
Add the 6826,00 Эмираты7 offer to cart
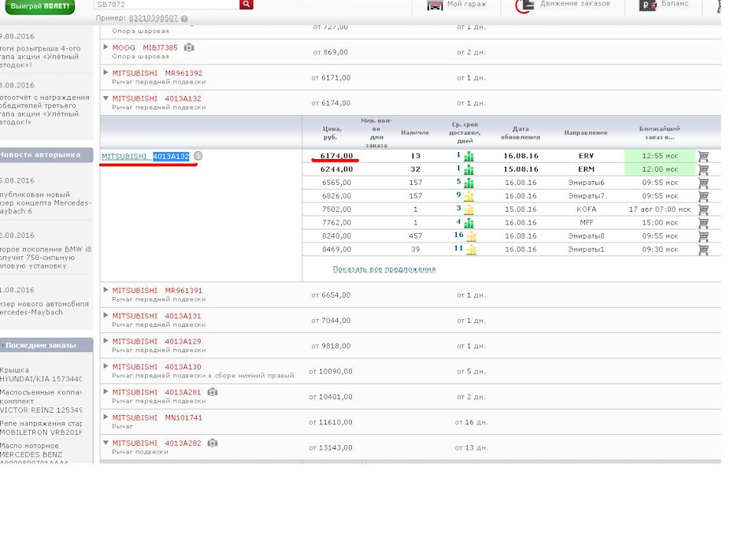tap(703, 196)
